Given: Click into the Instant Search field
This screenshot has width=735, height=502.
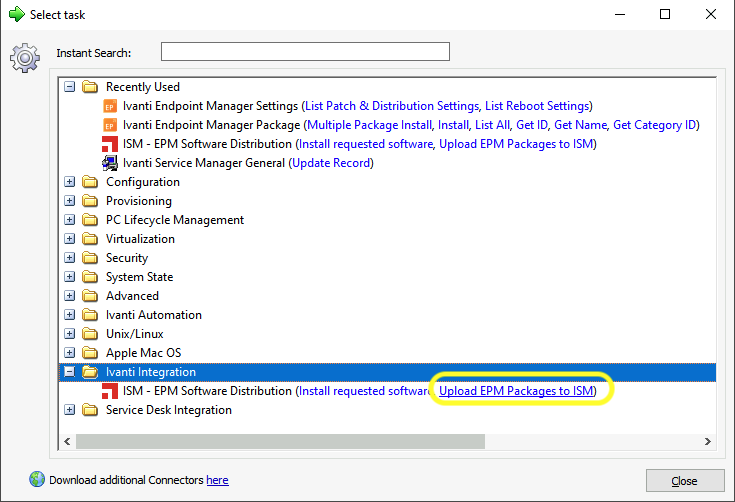Looking at the screenshot, I should click(305, 52).
